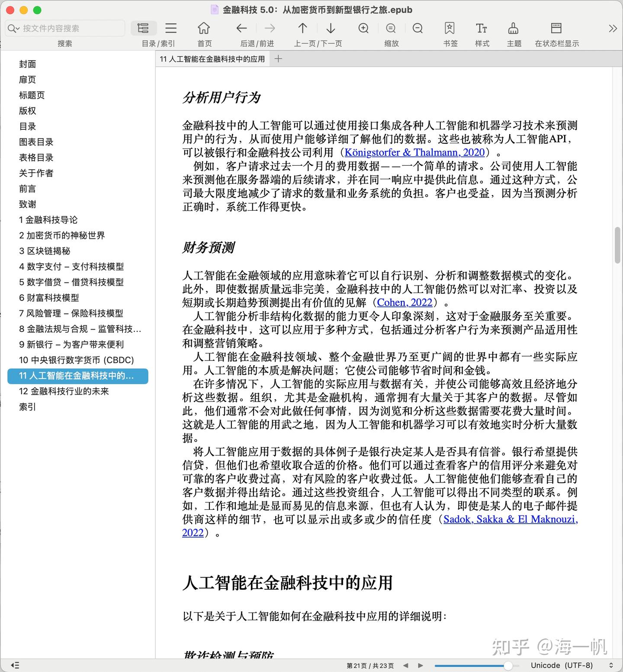Image resolution: width=623 pixels, height=672 pixels.
Task: Open chapter 12 金融科技行业的未来
Action: click(x=63, y=391)
